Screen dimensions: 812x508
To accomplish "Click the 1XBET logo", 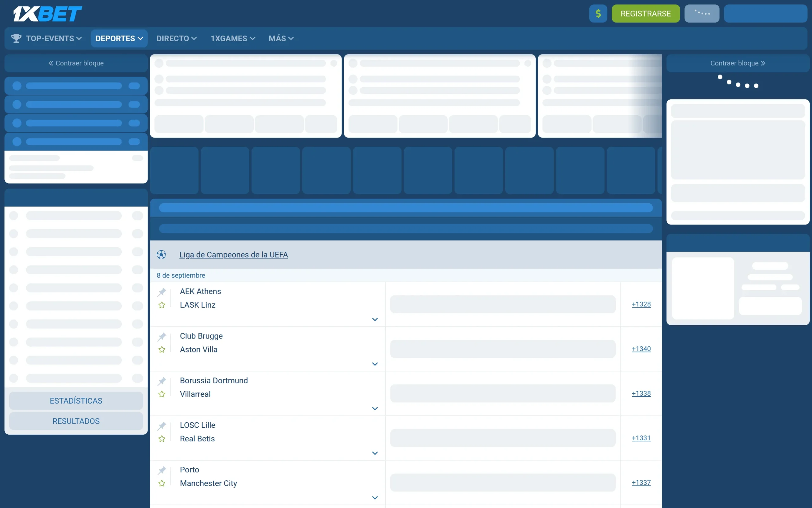I will pyautogui.click(x=47, y=14).
